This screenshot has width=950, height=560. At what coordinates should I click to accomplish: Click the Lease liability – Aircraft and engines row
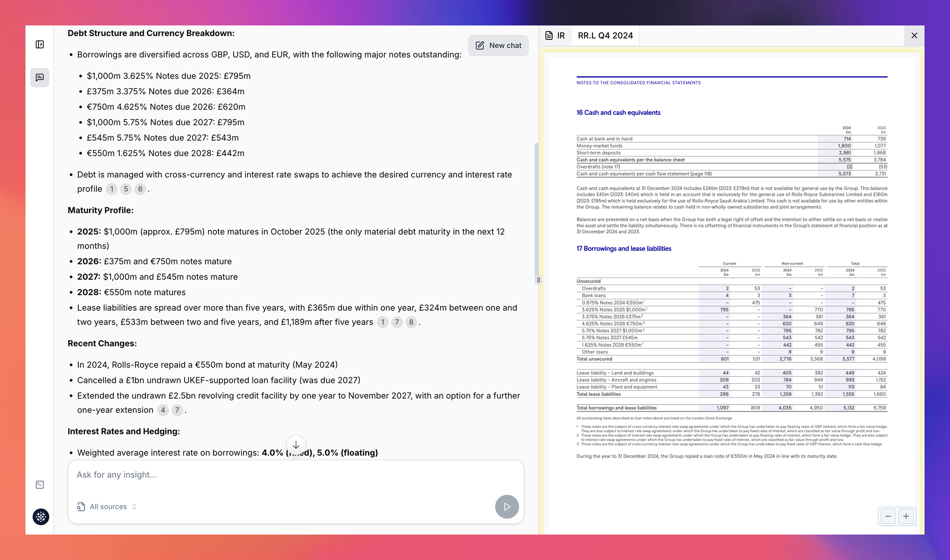tap(732, 380)
